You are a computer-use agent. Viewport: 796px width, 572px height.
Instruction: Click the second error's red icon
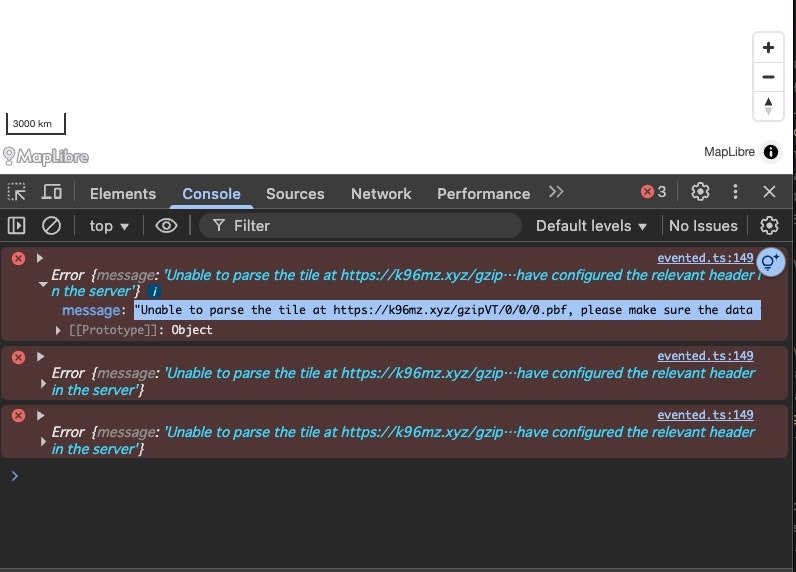(x=18, y=357)
